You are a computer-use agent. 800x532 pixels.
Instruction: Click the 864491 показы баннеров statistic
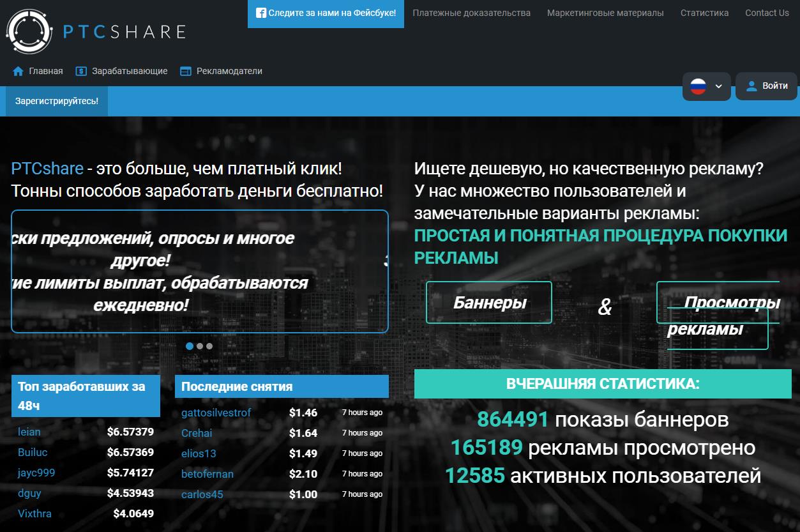[x=603, y=420]
